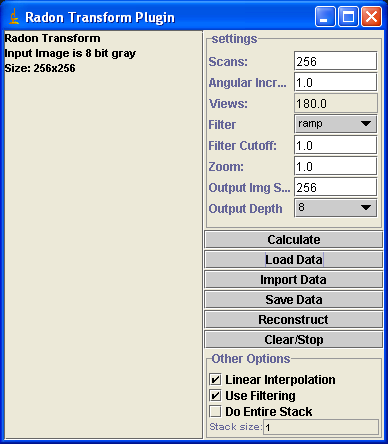This screenshot has width=388, height=444.
Task: Expand the Output Depth dropdown
Action: (336, 208)
